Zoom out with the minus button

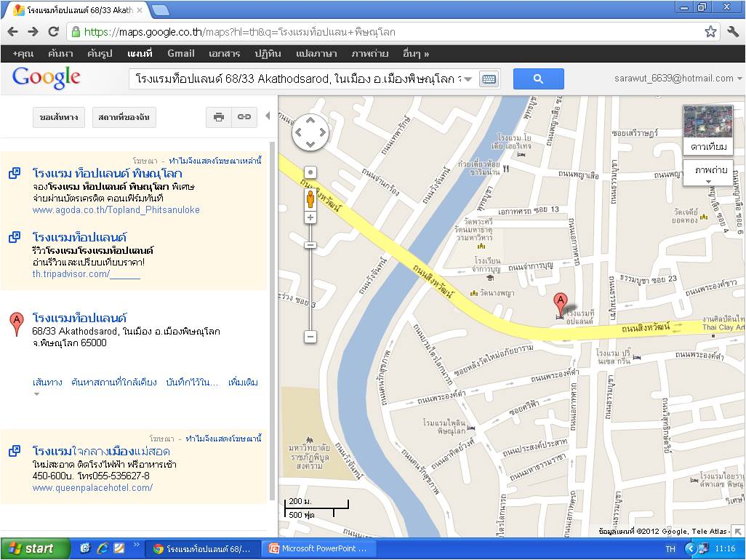(x=310, y=337)
